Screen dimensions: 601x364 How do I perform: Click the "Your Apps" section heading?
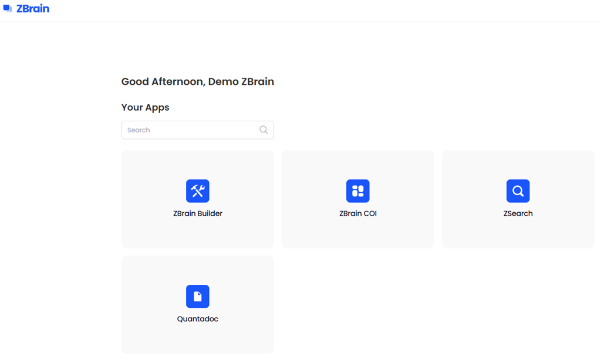click(145, 107)
